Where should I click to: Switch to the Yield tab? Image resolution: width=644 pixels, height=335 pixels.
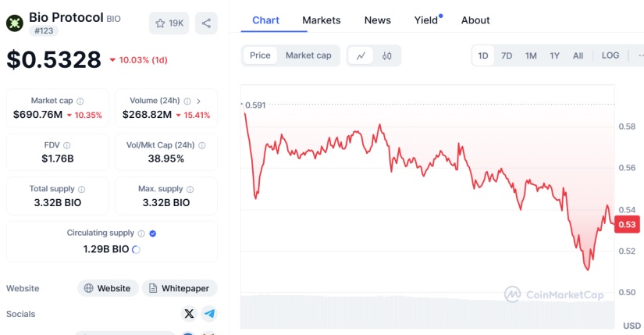tap(426, 20)
